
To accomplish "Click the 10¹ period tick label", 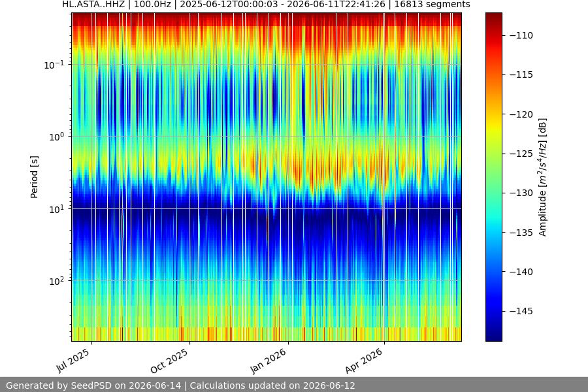I will tap(57, 209).
